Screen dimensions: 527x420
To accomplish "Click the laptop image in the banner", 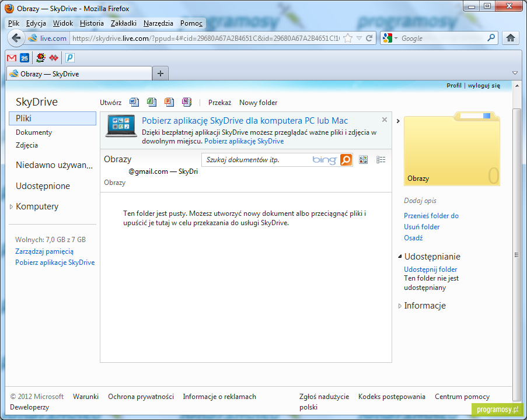I will [x=121, y=126].
